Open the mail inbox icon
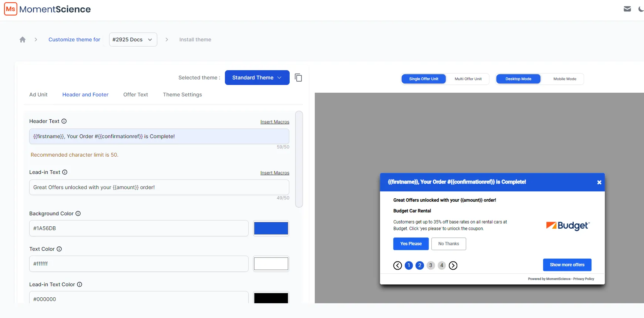This screenshot has width=644, height=318. (x=627, y=9)
